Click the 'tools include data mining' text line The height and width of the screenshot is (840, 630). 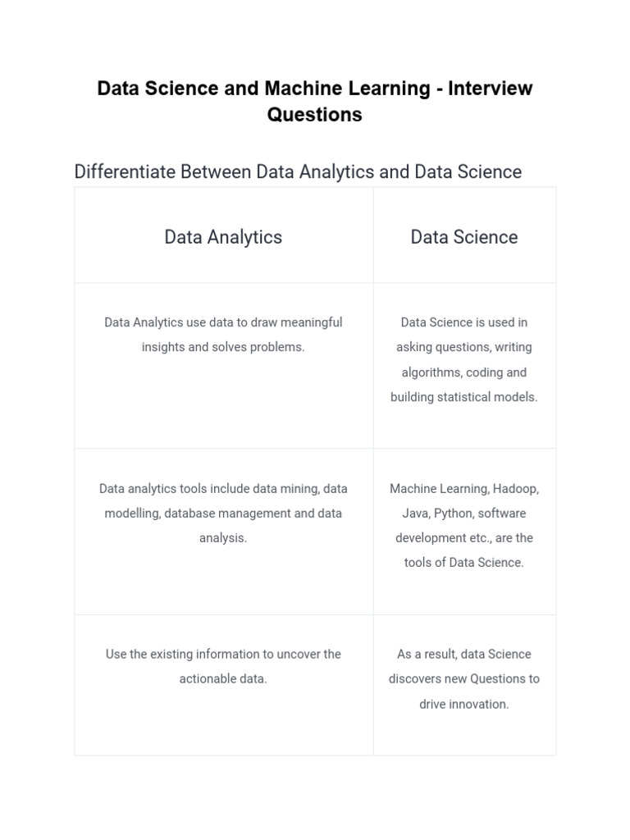pyautogui.click(x=223, y=488)
